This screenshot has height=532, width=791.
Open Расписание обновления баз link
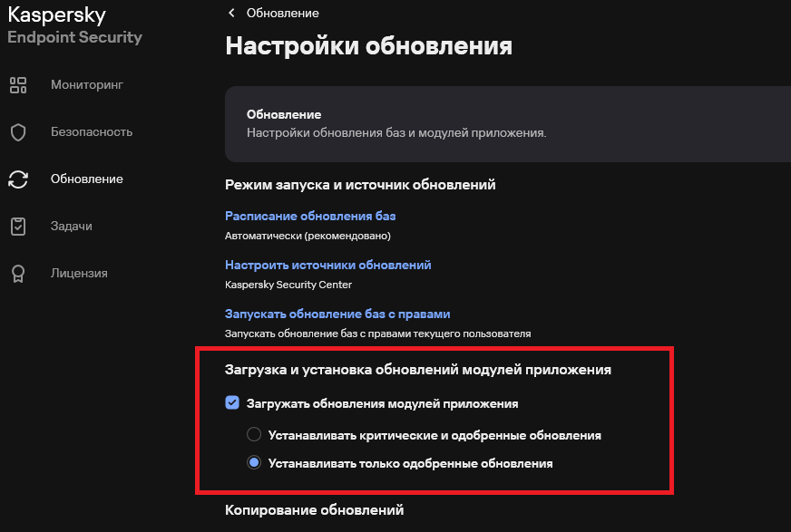(310, 216)
